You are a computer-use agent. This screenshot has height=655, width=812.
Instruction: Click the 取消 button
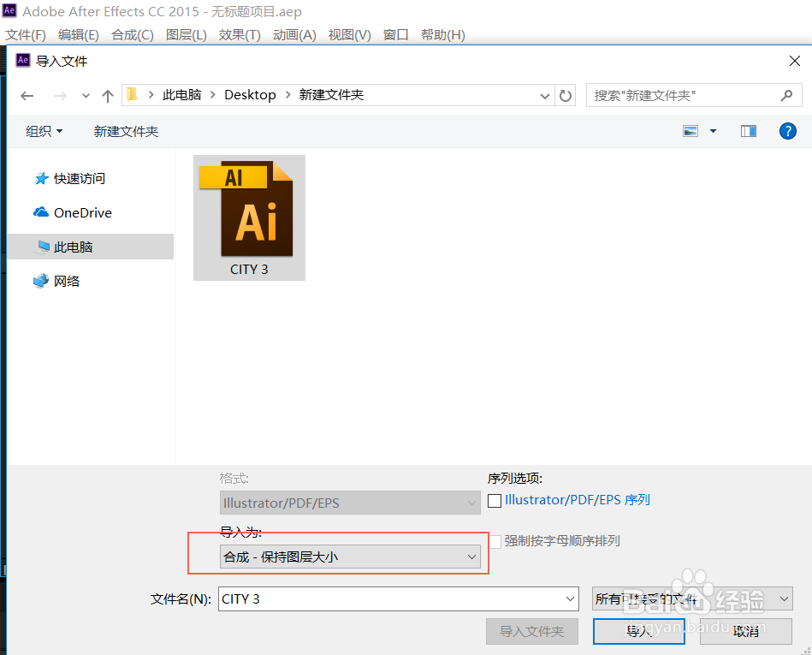(x=746, y=631)
